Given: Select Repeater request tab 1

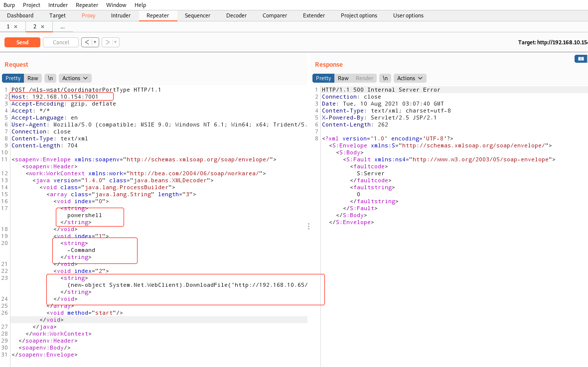Looking at the screenshot, I should 8,26.
